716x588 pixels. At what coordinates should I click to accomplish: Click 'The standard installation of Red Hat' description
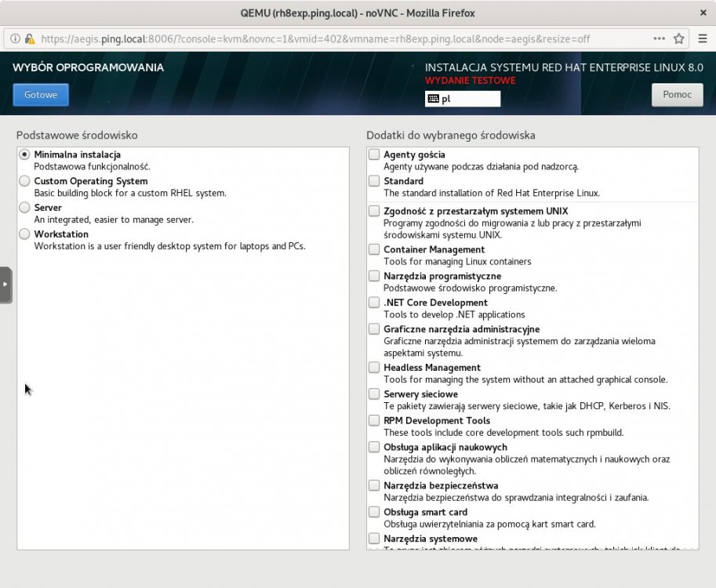(x=492, y=193)
